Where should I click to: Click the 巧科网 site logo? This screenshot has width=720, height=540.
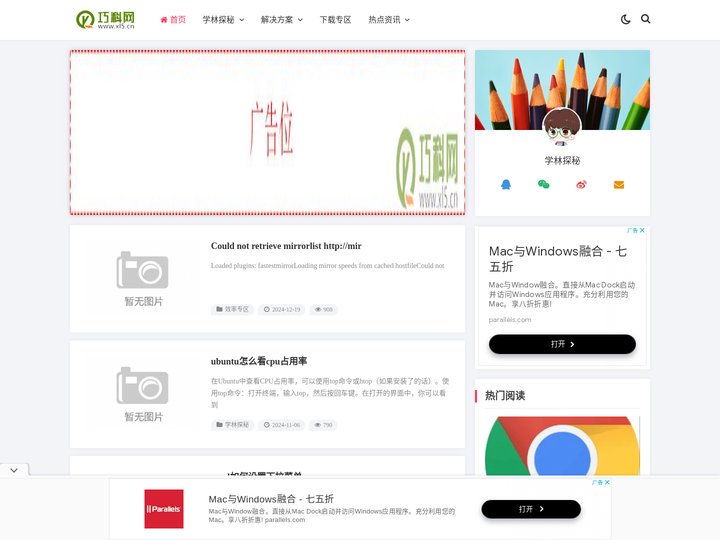pyautogui.click(x=106, y=20)
